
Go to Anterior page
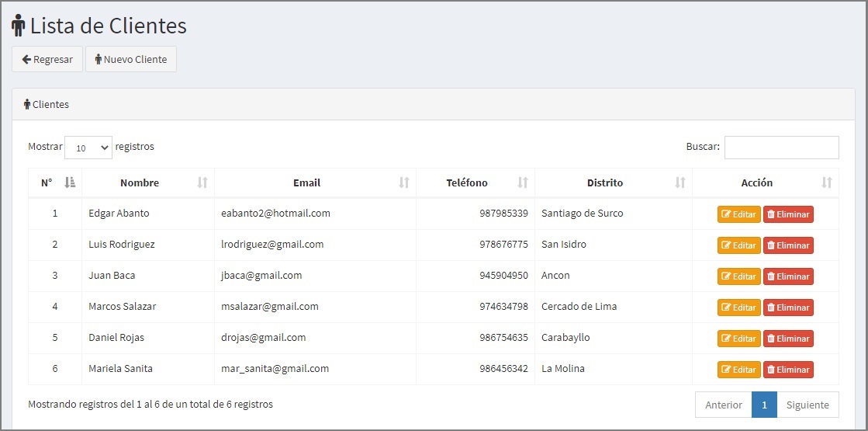[724, 405]
